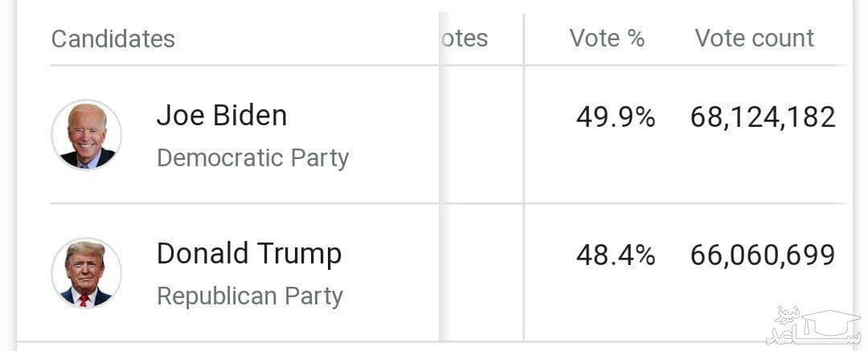Open the Donald Trump candidate name
The width and height of the screenshot is (868, 351).
(249, 254)
